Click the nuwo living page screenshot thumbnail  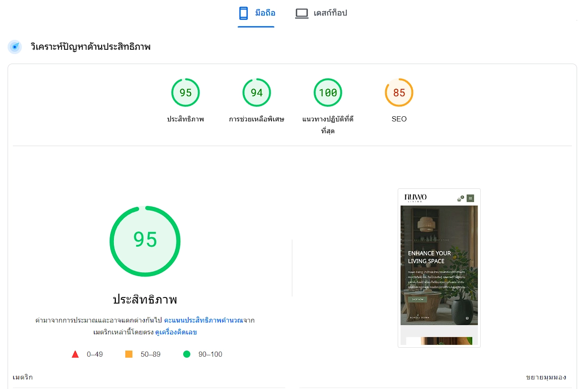(x=439, y=268)
